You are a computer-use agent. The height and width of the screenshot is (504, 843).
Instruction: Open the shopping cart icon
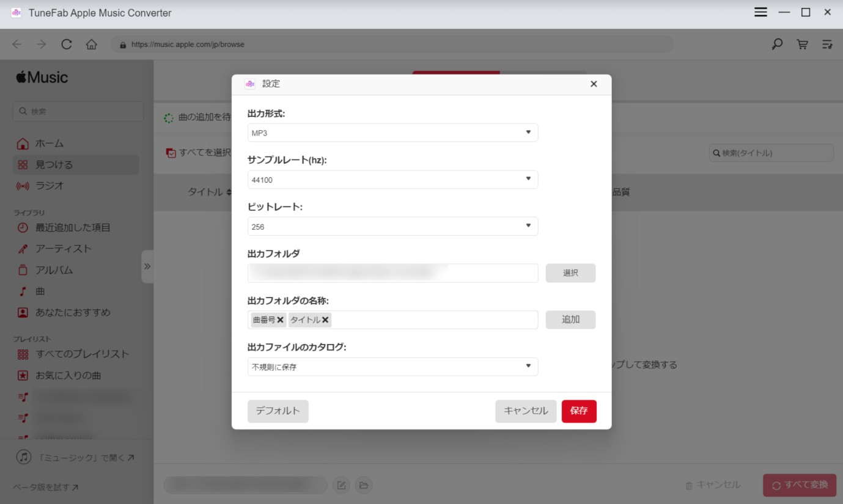tap(802, 45)
